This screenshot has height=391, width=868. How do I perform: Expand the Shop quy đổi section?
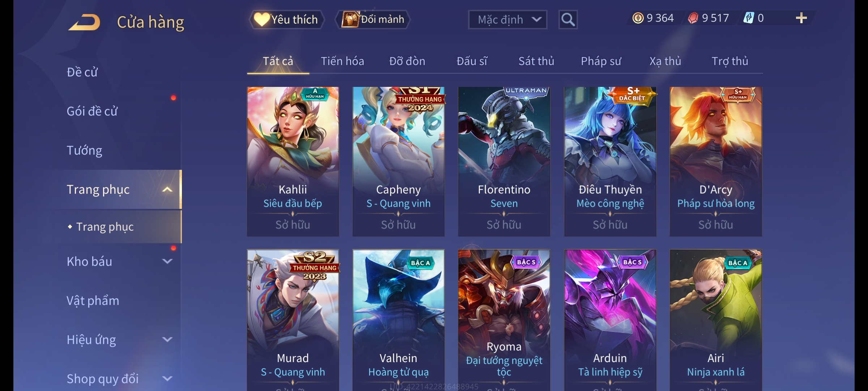[x=167, y=379]
